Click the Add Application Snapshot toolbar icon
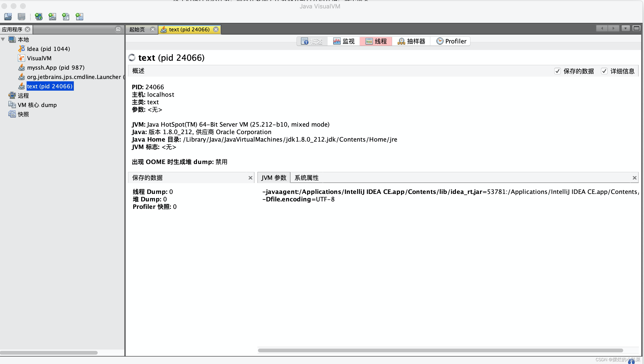The width and height of the screenshot is (644, 364). click(79, 17)
